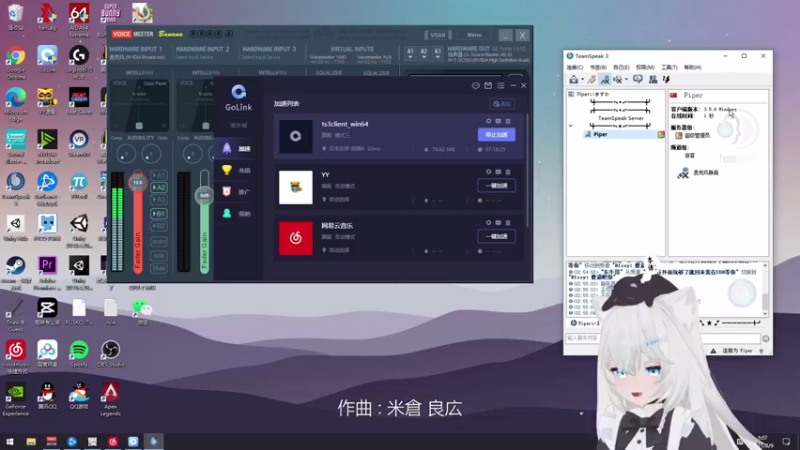The height and width of the screenshot is (450, 800).
Task: Toggle Mute on Voicemeeter input 1
Action: coord(159,268)
